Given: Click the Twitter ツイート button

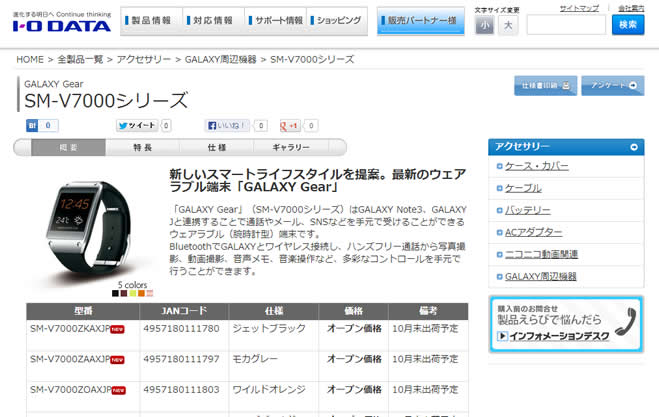Looking at the screenshot, I should pyautogui.click(x=137, y=125).
